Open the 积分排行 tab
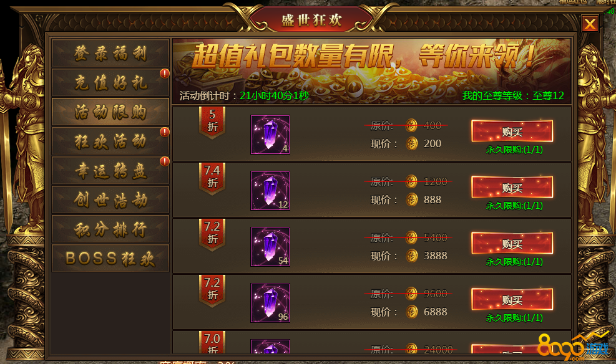 (x=110, y=229)
